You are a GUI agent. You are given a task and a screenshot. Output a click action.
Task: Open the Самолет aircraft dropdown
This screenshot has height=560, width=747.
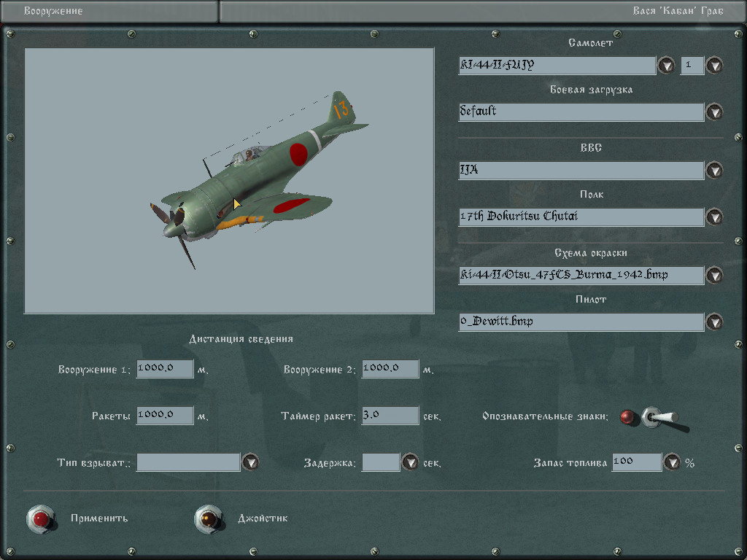coord(666,66)
